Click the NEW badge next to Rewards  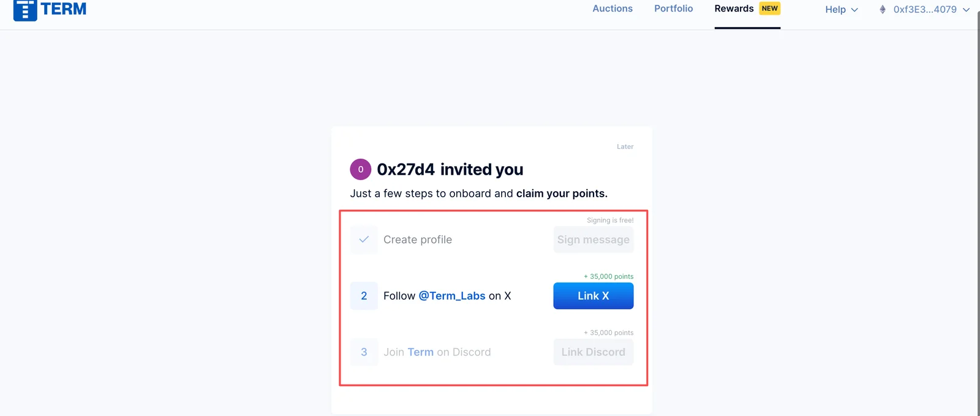point(770,9)
